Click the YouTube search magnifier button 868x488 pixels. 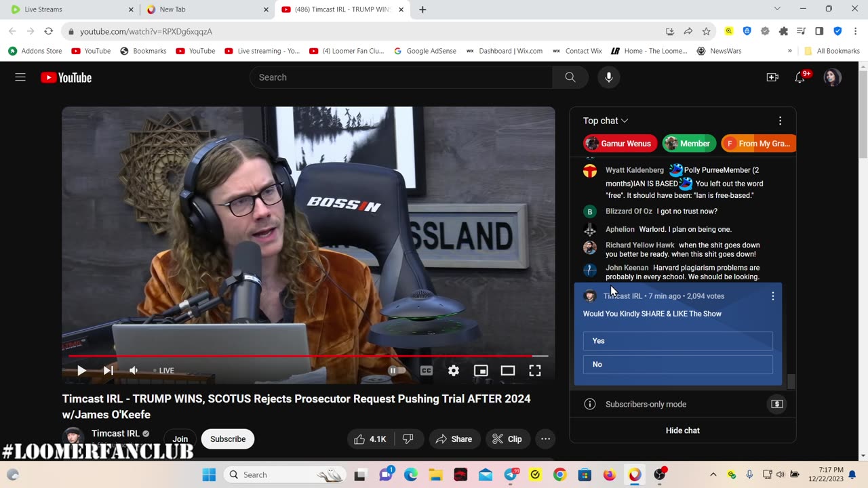point(570,77)
